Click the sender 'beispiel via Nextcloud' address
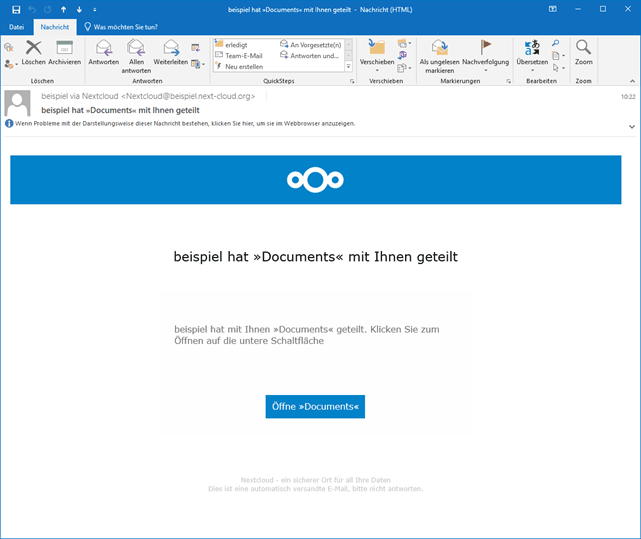The image size is (641, 539). click(x=148, y=96)
